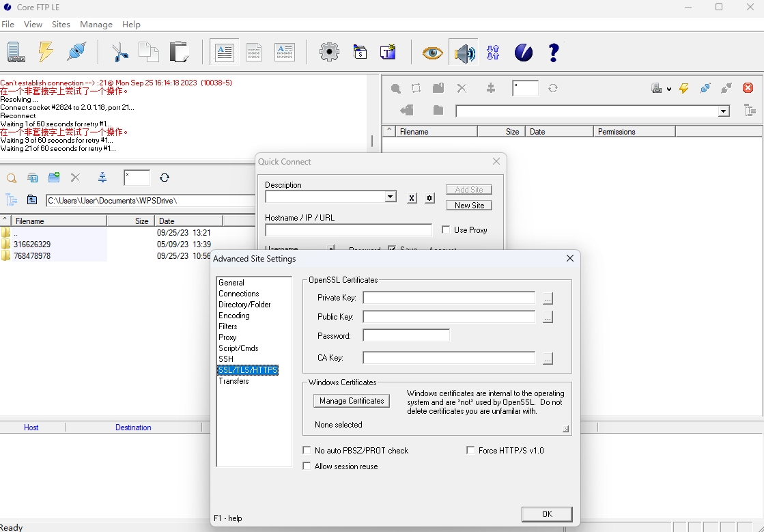The image size is (764, 532).
Task: Click the Copy pages icon in toolbar
Action: pos(149,52)
